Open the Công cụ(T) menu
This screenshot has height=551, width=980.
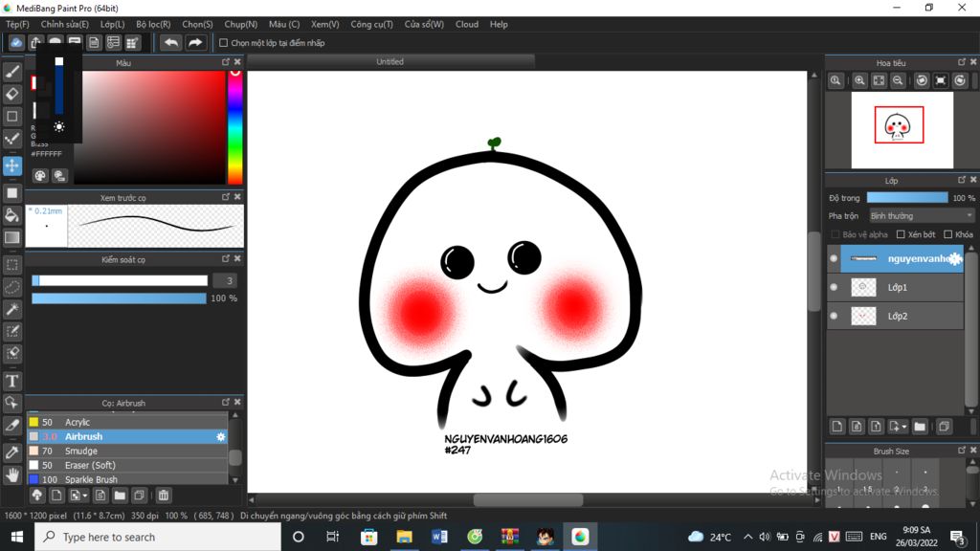372,24
